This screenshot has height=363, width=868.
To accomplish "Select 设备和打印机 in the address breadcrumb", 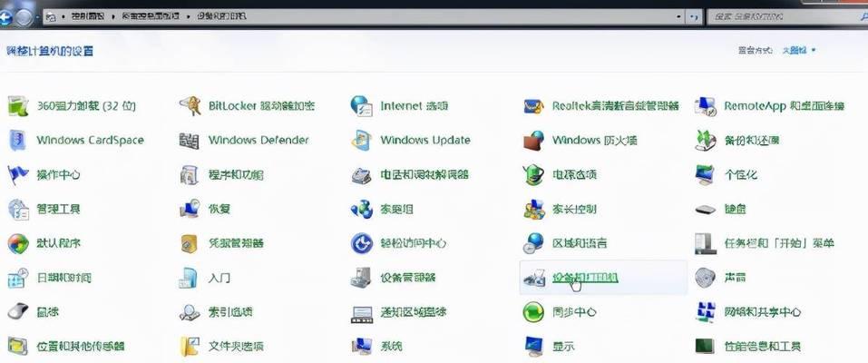I will pyautogui.click(x=221, y=16).
